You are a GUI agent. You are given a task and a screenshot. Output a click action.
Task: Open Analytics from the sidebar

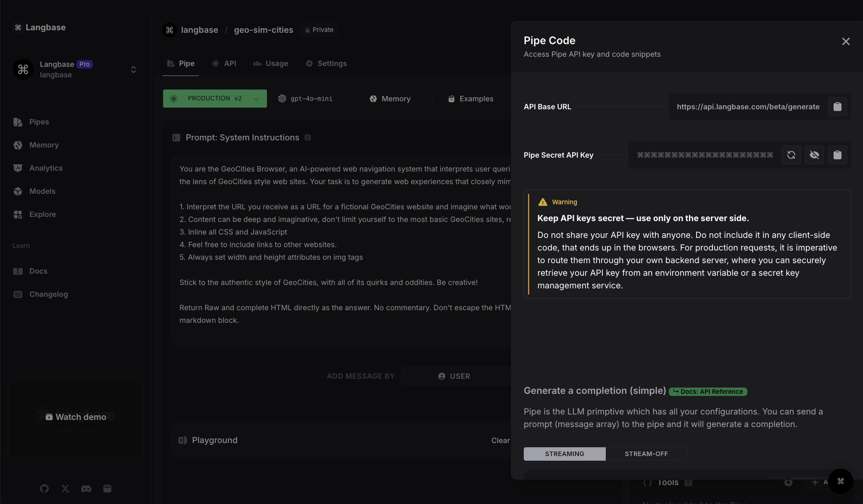45,168
